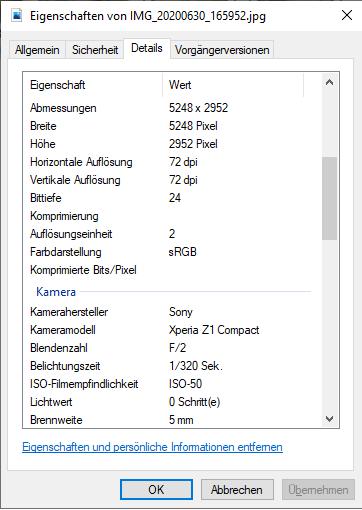This screenshot has height=510, width=362.
Task: Open link to remove properties and personal information
Action: 152,447
